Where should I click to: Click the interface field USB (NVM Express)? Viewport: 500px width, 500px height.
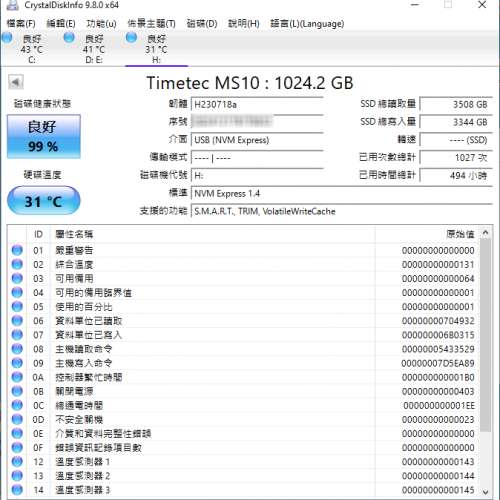pos(257,140)
